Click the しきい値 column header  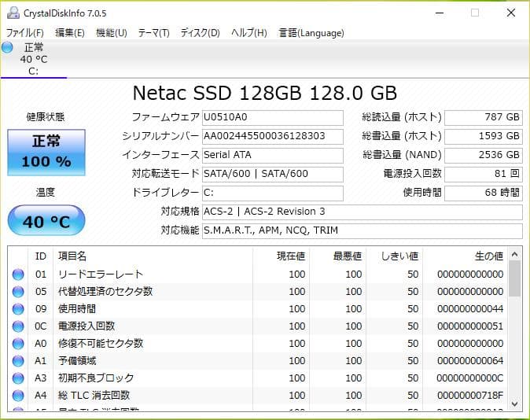(x=395, y=256)
